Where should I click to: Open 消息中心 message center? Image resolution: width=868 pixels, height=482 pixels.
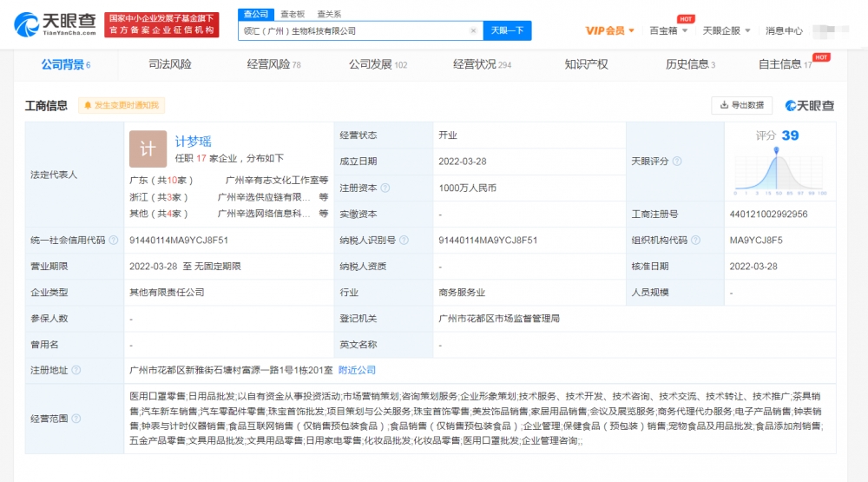pyautogui.click(x=784, y=30)
